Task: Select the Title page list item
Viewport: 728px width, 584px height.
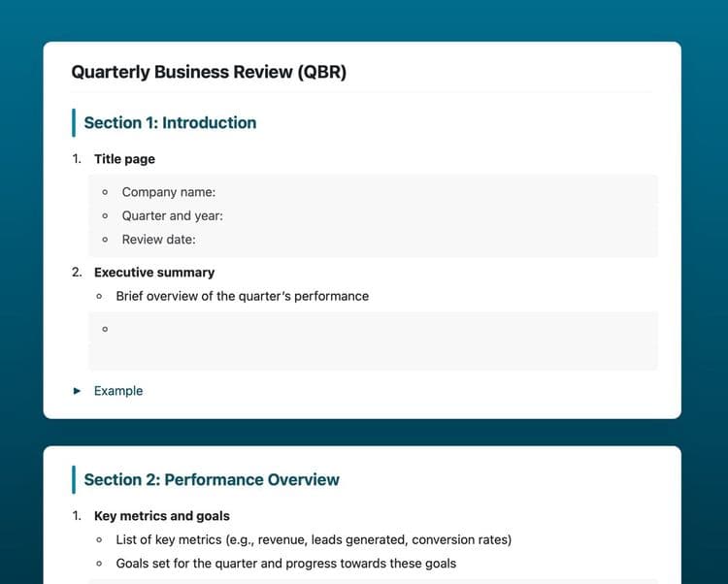Action: [x=124, y=159]
